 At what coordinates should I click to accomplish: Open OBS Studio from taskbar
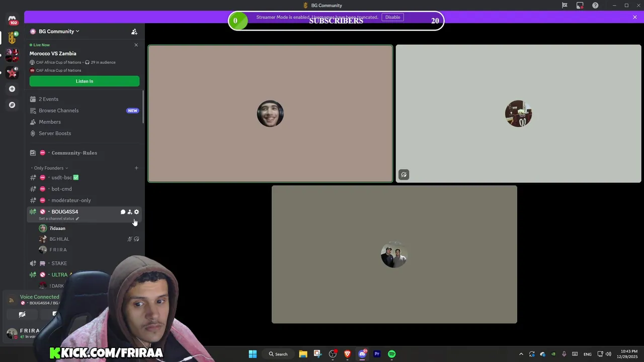[333, 354]
